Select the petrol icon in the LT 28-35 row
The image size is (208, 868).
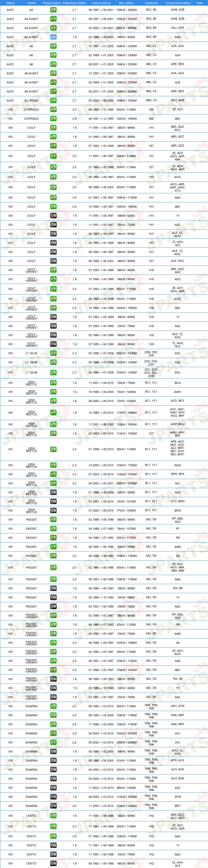[53, 353]
